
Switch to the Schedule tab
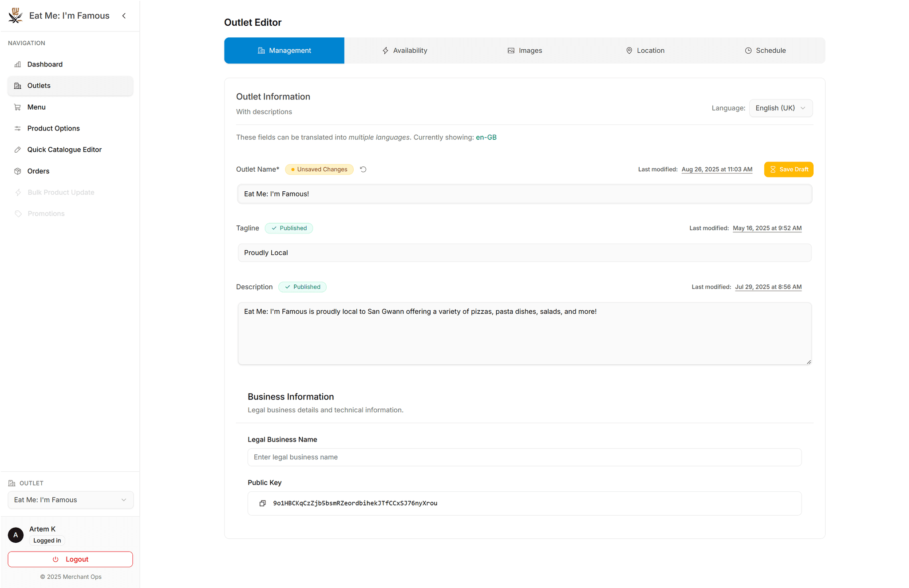765,51
